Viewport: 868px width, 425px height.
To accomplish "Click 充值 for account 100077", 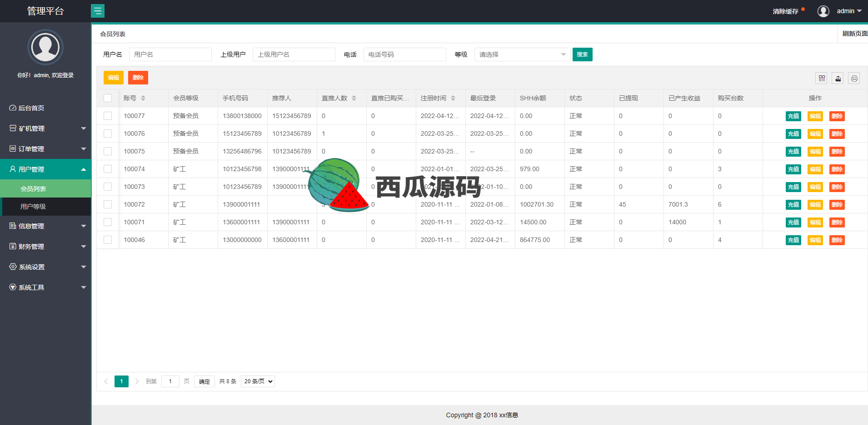I will (x=793, y=116).
